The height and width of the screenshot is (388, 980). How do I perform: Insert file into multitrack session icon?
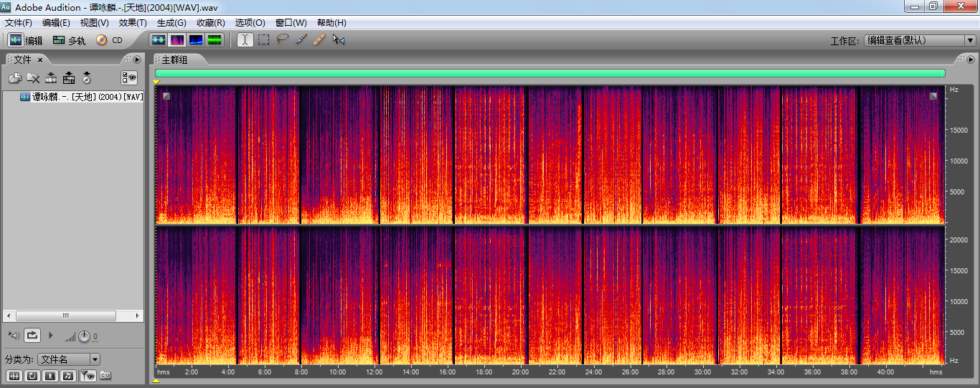[69, 78]
